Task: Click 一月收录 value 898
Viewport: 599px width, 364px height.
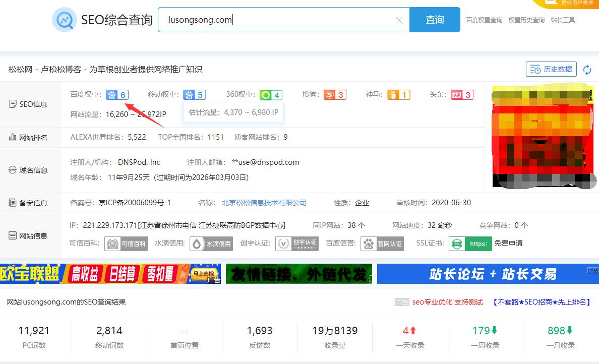Action: point(560,330)
